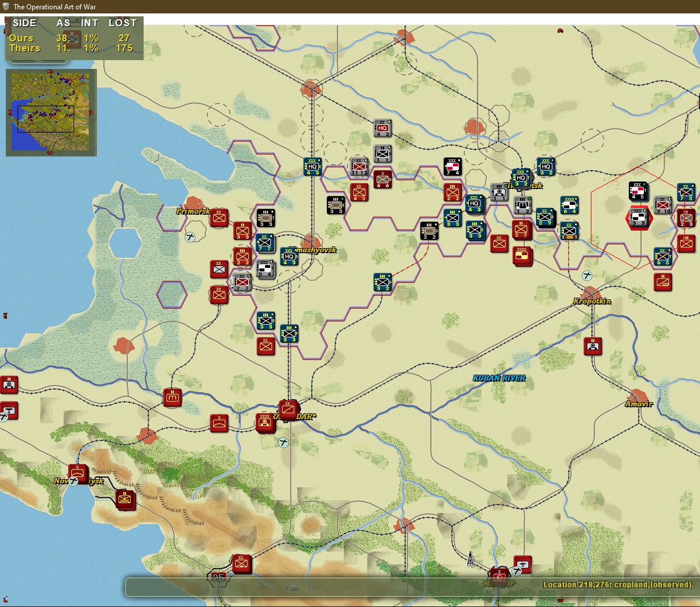The width and height of the screenshot is (700, 607).
Task: Select red infantry division rated 4-5
Action: pos(359,193)
